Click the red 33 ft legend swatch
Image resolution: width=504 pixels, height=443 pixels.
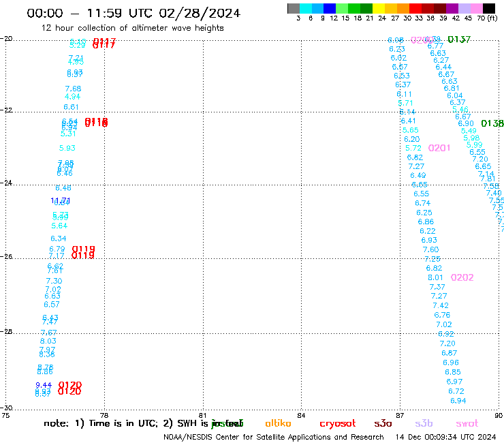tap(415, 8)
